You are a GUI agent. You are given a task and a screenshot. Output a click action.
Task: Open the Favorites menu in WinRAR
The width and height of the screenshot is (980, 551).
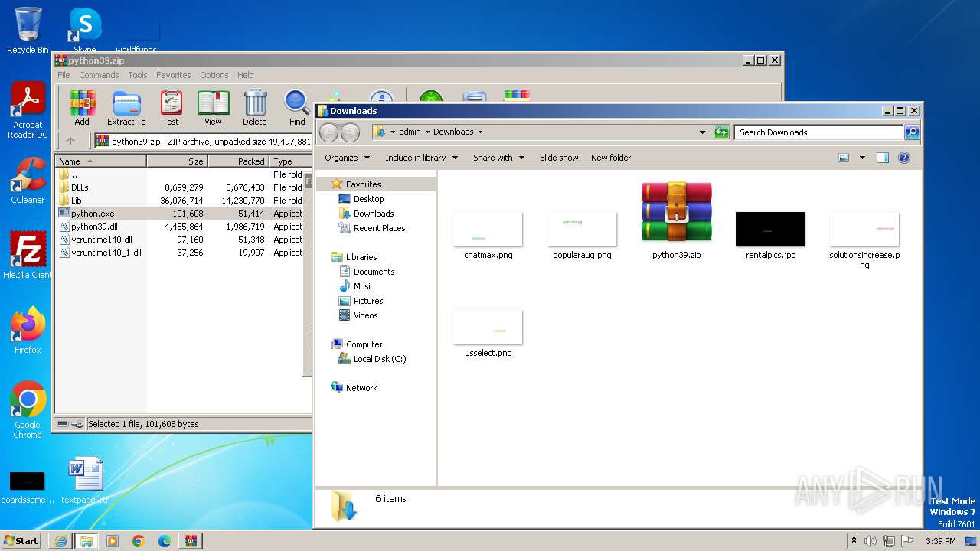tap(174, 75)
